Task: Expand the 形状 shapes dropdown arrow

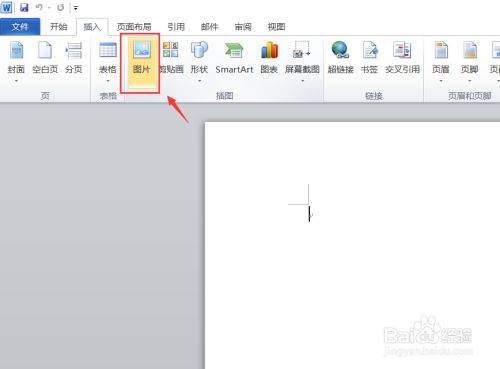Action: [x=199, y=81]
